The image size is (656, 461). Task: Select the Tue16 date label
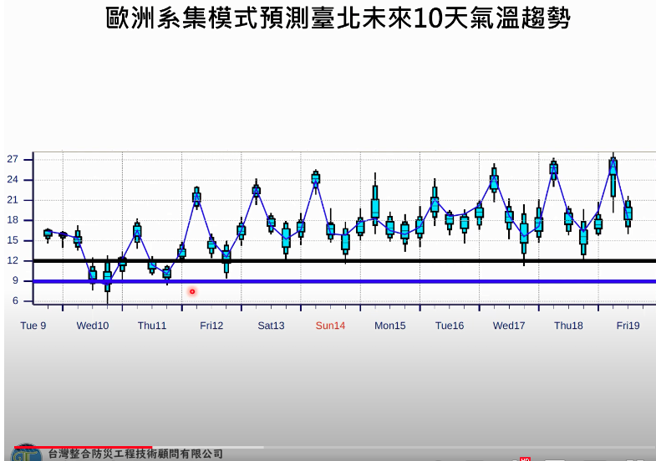[x=449, y=325]
